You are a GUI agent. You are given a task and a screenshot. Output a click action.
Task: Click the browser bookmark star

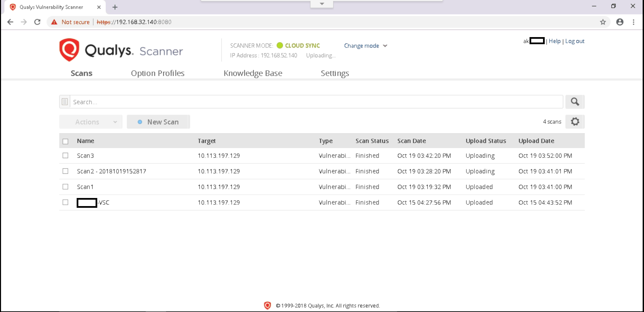click(603, 22)
